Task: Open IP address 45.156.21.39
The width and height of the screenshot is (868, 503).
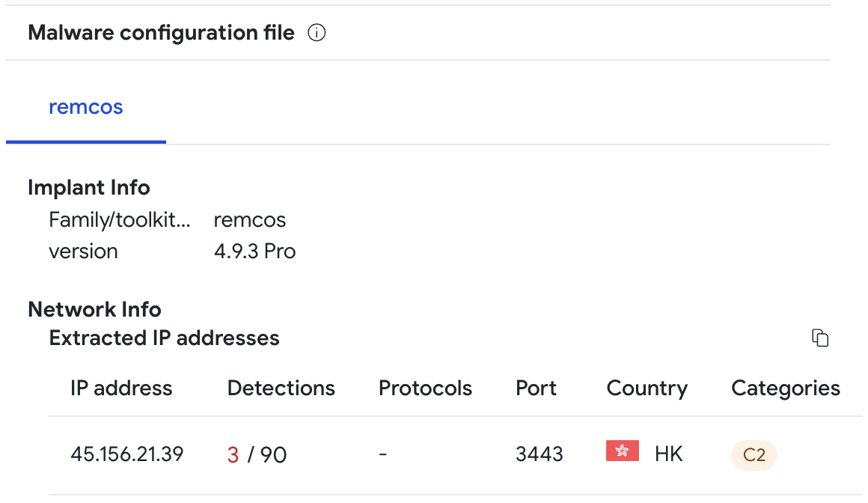Action: 126,454
